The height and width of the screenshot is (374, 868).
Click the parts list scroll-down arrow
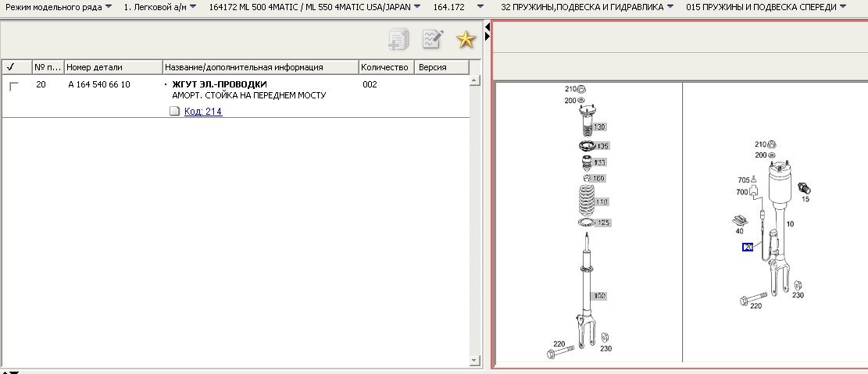coord(475,360)
